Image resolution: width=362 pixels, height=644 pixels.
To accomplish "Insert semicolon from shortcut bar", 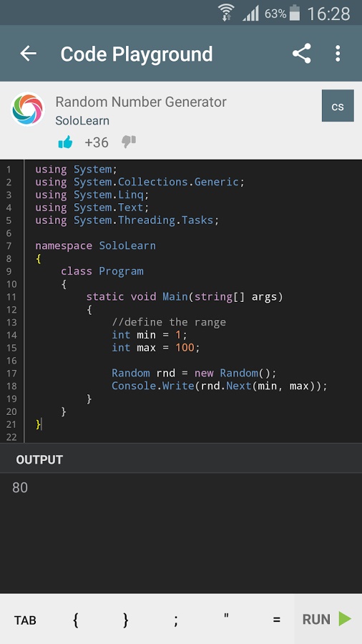I will 176,620.
